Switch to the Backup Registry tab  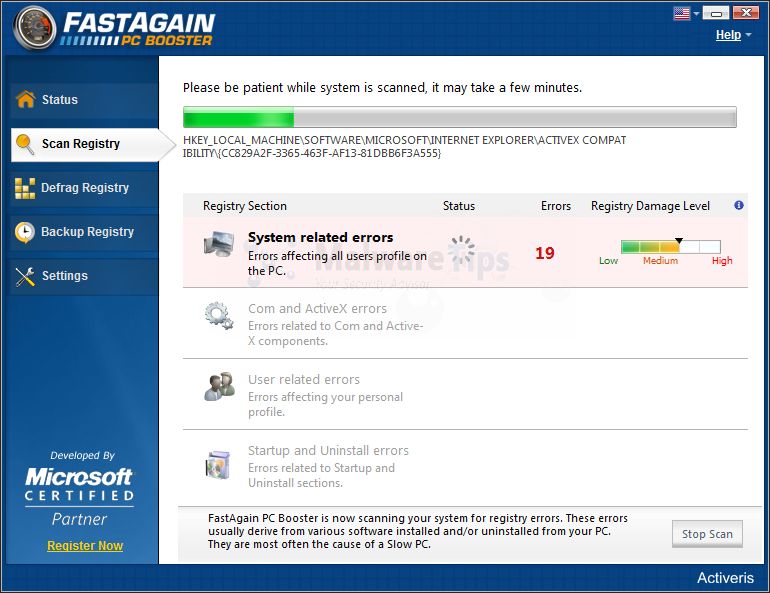point(83,232)
